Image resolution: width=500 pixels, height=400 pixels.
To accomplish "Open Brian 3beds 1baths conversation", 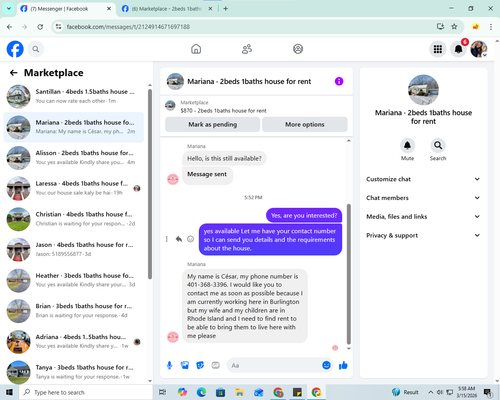I will pos(74,311).
